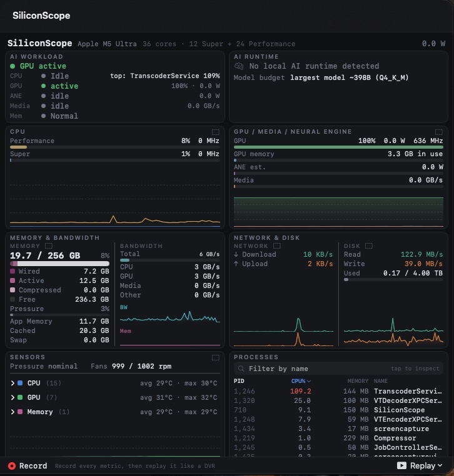Expand the Memory sensors group
The width and height of the screenshot is (454, 476).
pyautogui.click(x=13, y=412)
